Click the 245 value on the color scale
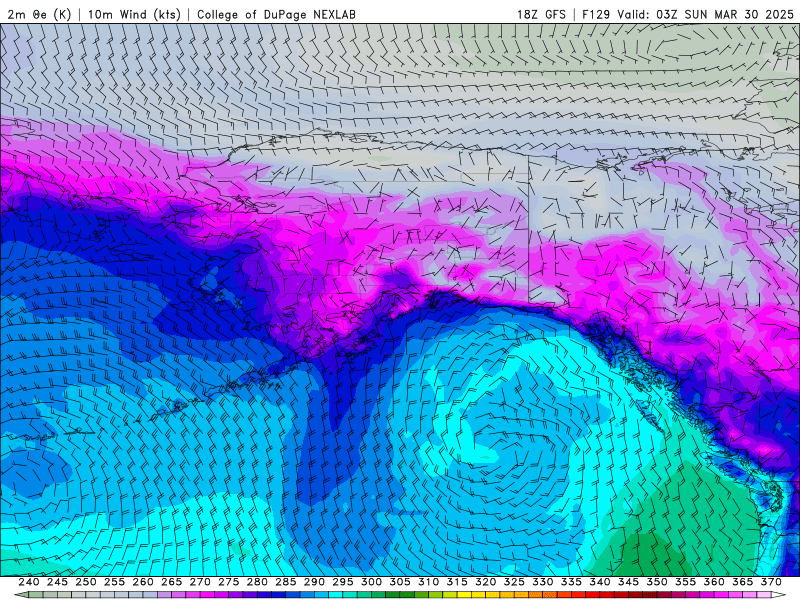Image resolution: width=800 pixels, height=600 pixels. pyautogui.click(x=57, y=582)
